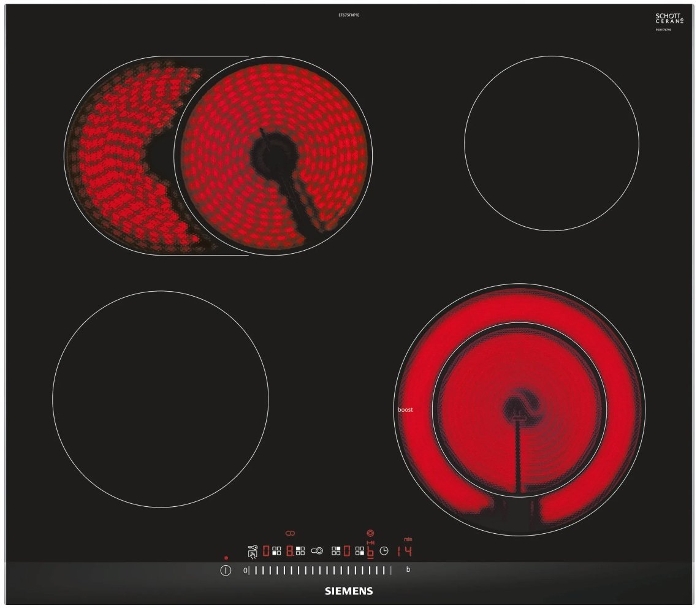Tap the red power indicator dot
The height and width of the screenshot is (608, 700).
(x=226, y=558)
